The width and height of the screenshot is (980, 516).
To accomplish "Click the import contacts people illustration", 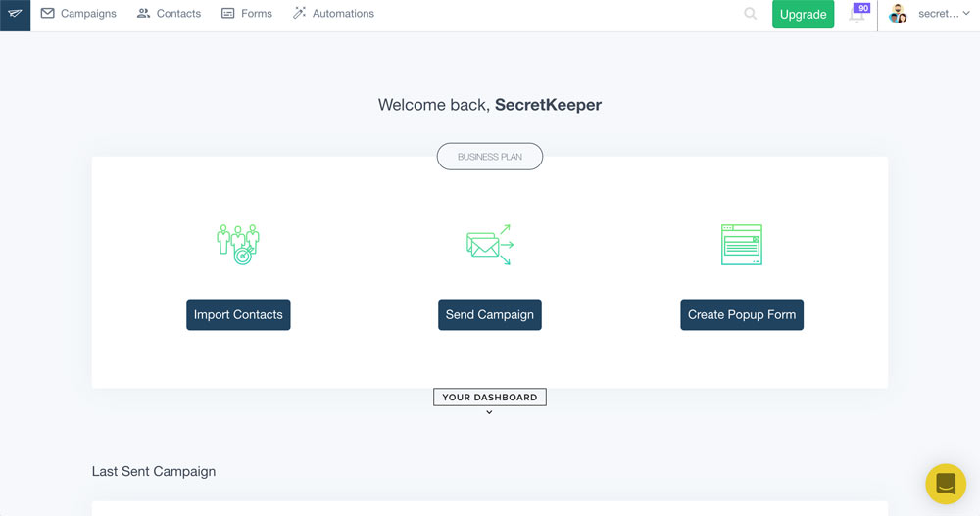I will click(x=238, y=244).
